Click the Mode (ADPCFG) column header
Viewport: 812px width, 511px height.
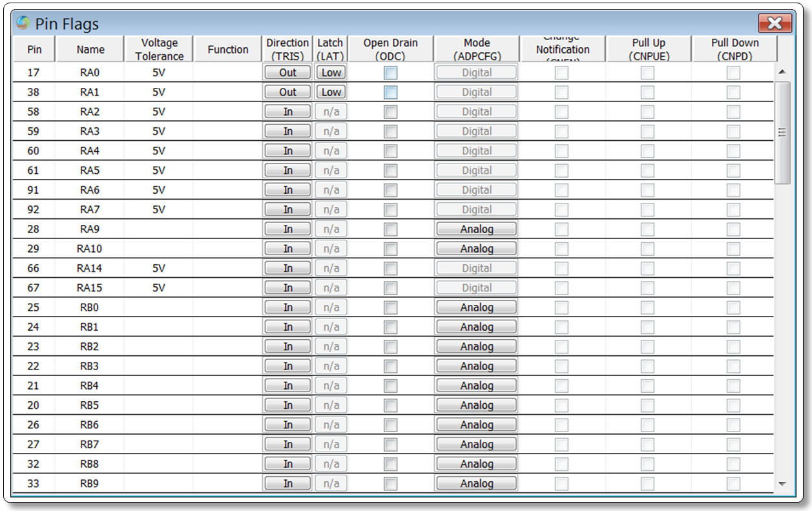(477, 49)
